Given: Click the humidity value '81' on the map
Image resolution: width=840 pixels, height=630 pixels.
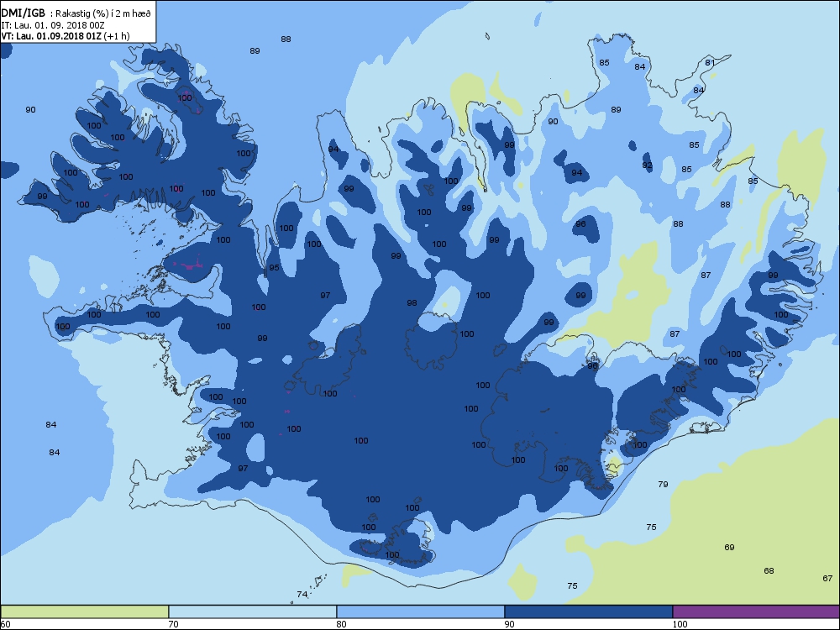Looking at the screenshot, I should (710, 62).
